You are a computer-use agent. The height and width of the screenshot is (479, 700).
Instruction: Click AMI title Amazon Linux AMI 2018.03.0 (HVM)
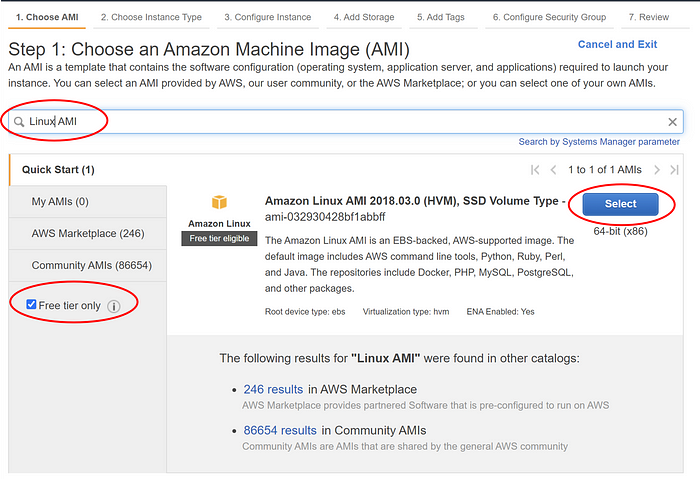[x=415, y=201]
